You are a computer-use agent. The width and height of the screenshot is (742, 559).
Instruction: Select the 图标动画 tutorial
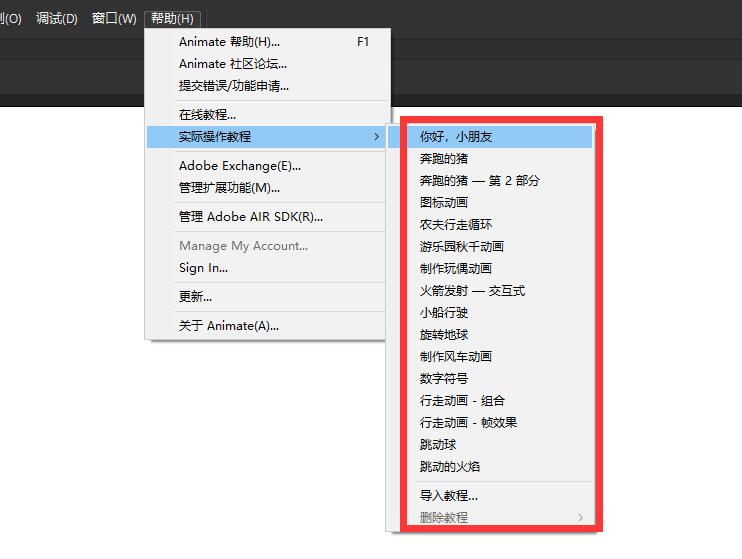click(490, 203)
